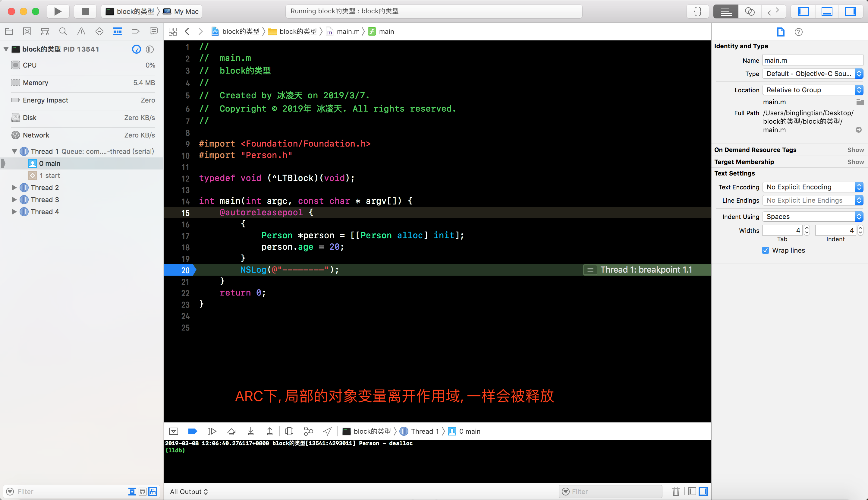Open Debug Memory Graph icon

[308, 431]
